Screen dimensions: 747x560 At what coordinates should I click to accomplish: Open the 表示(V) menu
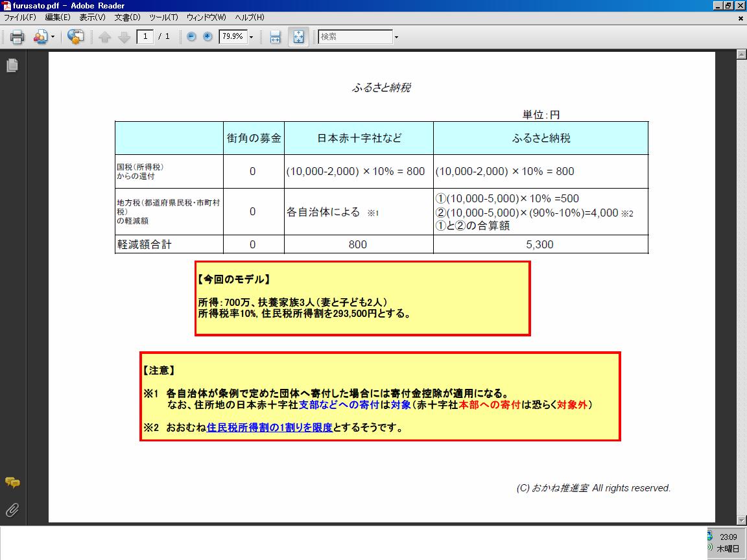pos(93,17)
